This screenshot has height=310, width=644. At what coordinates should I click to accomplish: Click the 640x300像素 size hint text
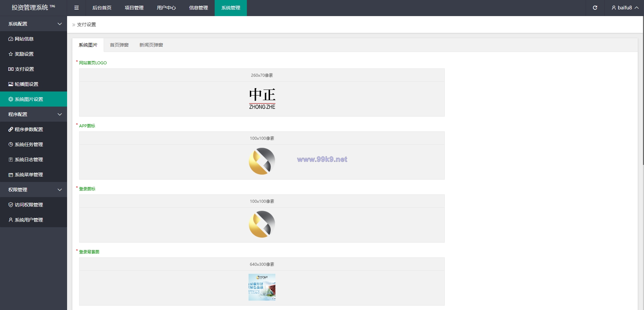tap(262, 264)
